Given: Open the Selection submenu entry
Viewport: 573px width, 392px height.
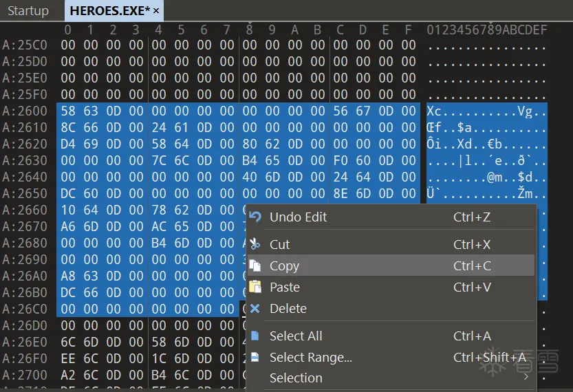Looking at the screenshot, I should tap(296, 378).
